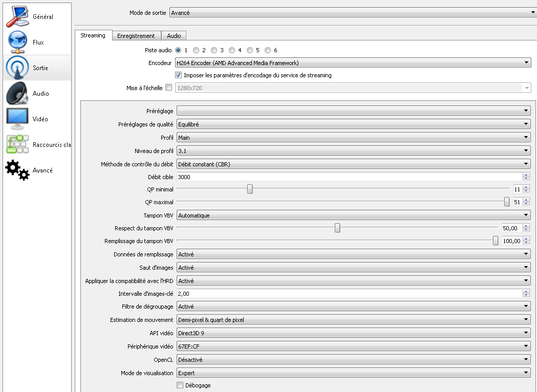537x392 pixels.
Task: Open the Tampon VBV dropdown
Action: pos(353,215)
